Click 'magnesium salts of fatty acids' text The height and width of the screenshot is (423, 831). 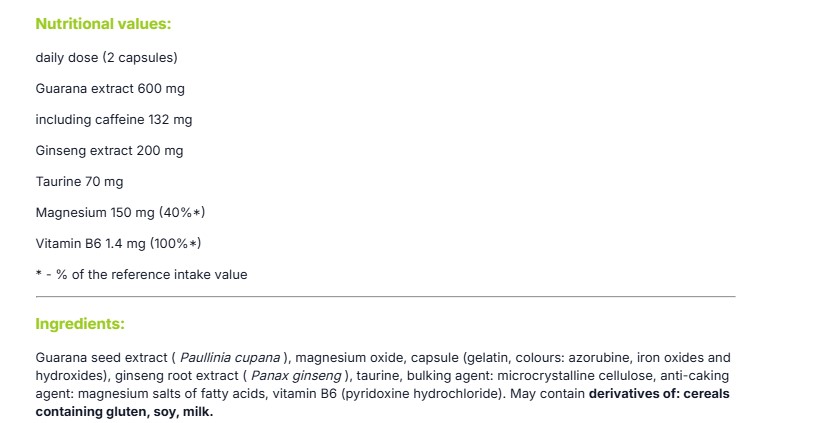coord(176,394)
